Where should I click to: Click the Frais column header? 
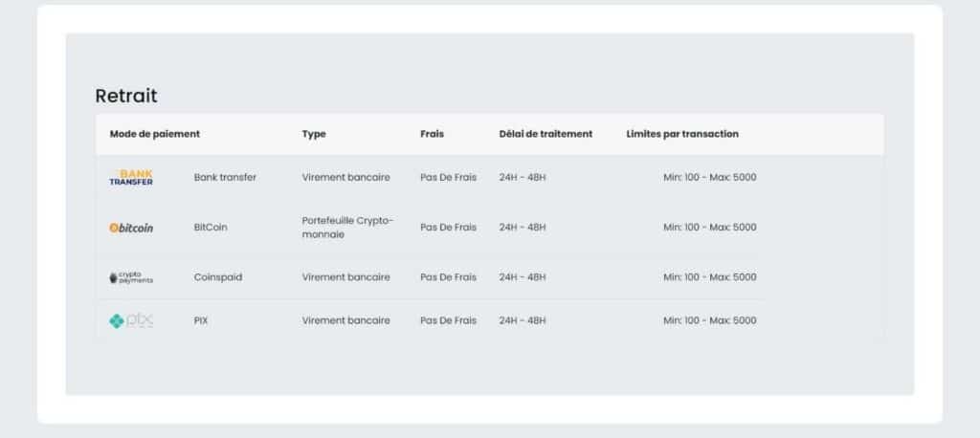(432, 134)
